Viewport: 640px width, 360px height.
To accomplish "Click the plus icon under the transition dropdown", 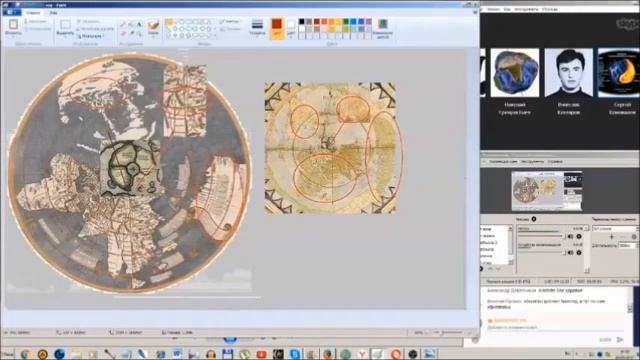I will point(611,237).
